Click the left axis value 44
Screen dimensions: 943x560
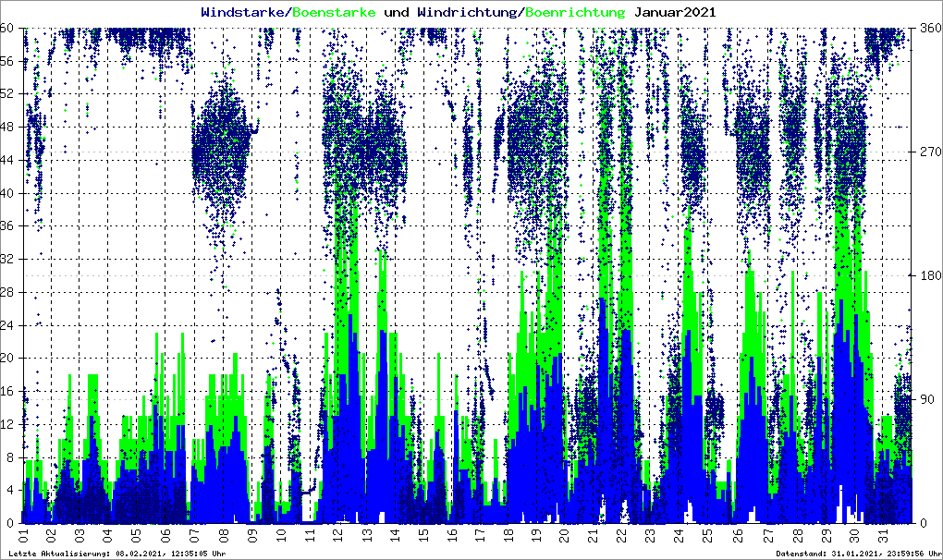point(6,160)
